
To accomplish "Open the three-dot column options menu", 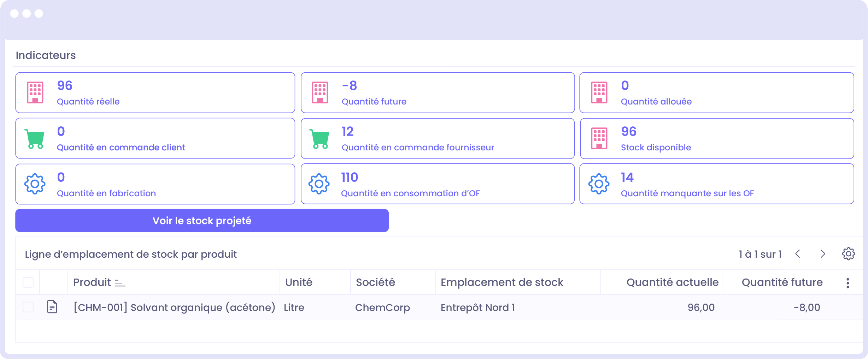I will coord(848,283).
